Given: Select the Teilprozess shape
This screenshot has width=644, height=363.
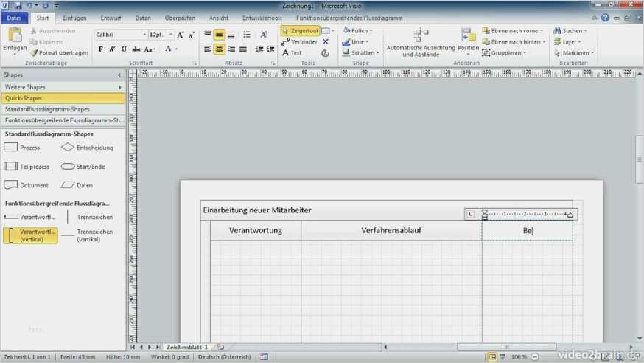Looking at the screenshot, I should coord(27,167).
